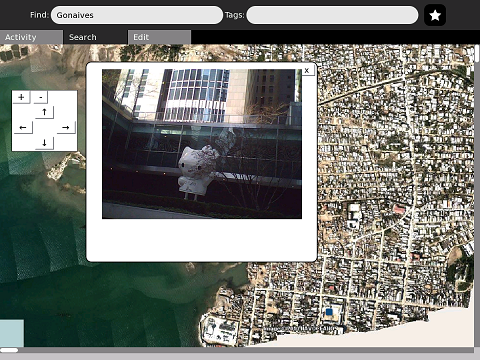Click the empty caption area below the photo
The width and height of the screenshot is (480, 360).
pyautogui.click(x=202, y=239)
